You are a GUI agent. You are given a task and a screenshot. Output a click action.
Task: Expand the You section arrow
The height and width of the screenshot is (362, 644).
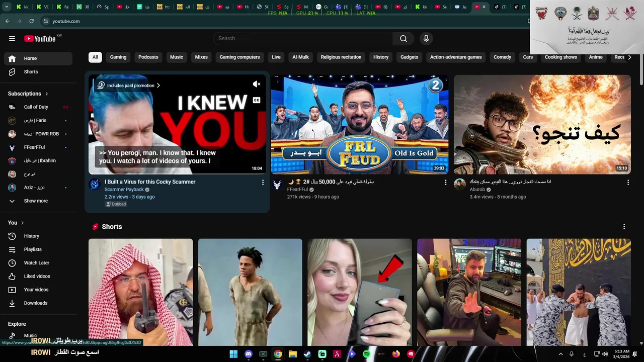pyautogui.click(x=22, y=223)
